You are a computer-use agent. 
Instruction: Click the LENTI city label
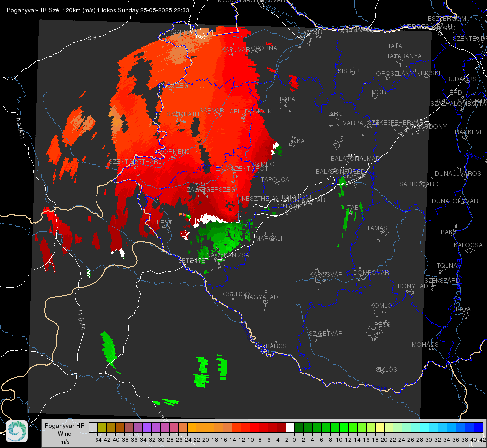click(165, 223)
